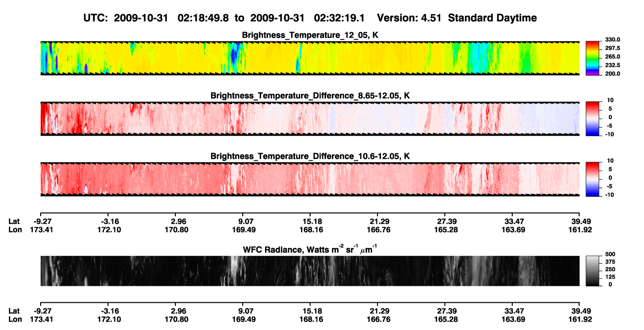The width and height of the screenshot is (644, 330).
Task: Click the -10 label on the 8.65-12.05 color bar
Action: click(610, 134)
